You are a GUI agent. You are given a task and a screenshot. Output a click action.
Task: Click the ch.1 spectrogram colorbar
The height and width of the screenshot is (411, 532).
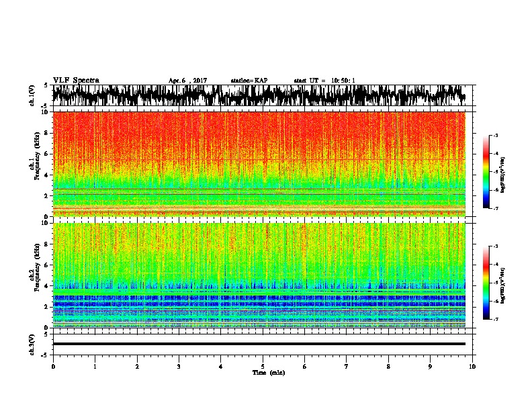486,172
